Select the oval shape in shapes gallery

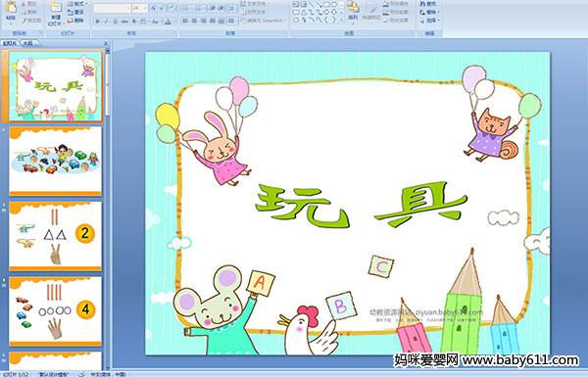[x=334, y=5]
